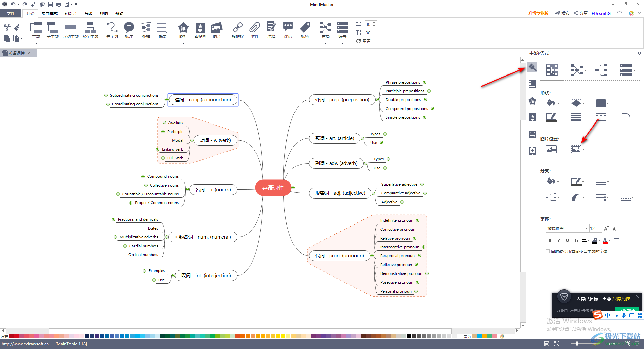
Task: Close the 英语词性 document tab
Action: pyautogui.click(x=29, y=53)
